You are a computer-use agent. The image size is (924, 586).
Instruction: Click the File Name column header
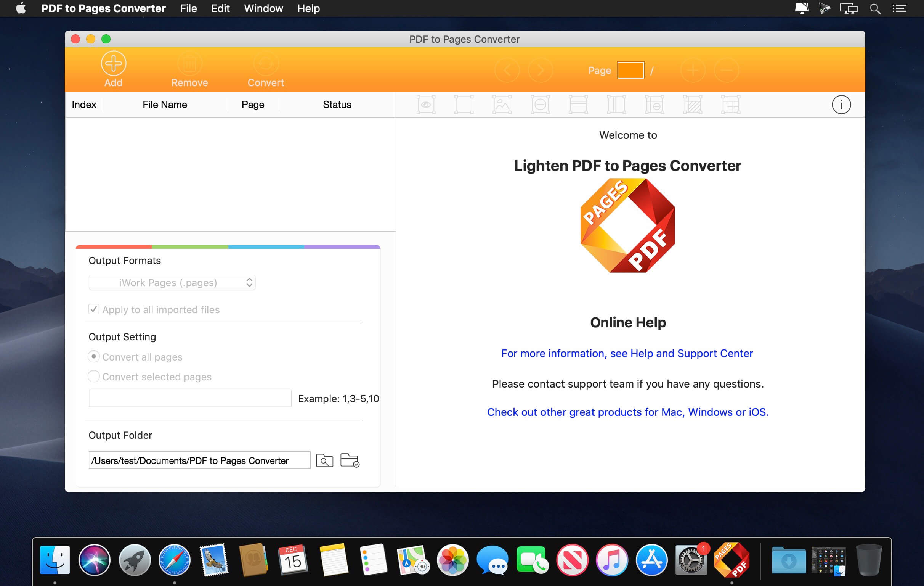165,105
